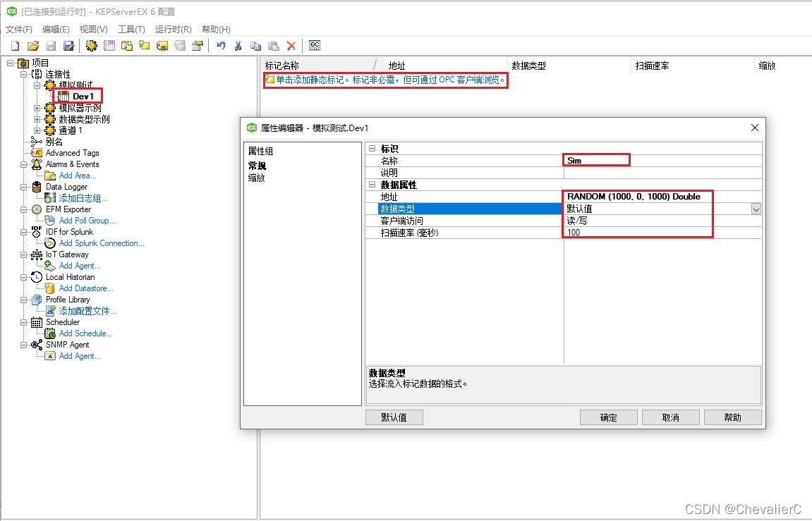Viewport: 812px width, 521px height.
Task: Select the EFM Exporter node
Action: coord(68,209)
